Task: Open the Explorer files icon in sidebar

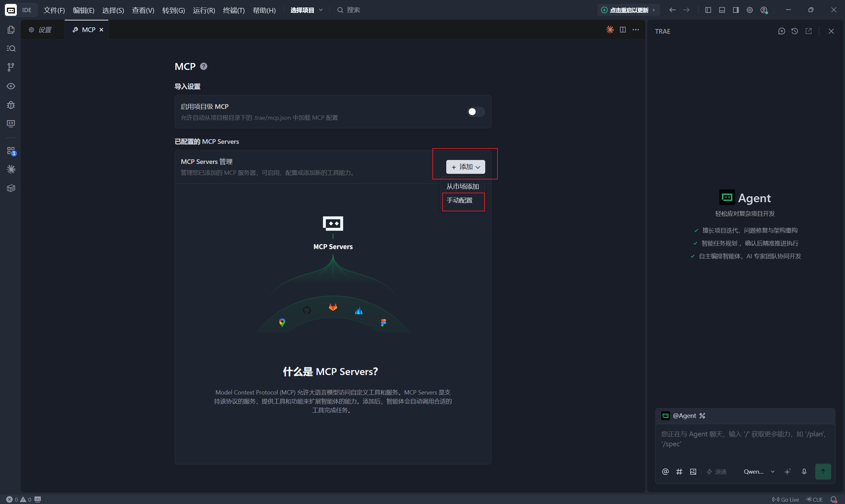Action: coord(11,30)
